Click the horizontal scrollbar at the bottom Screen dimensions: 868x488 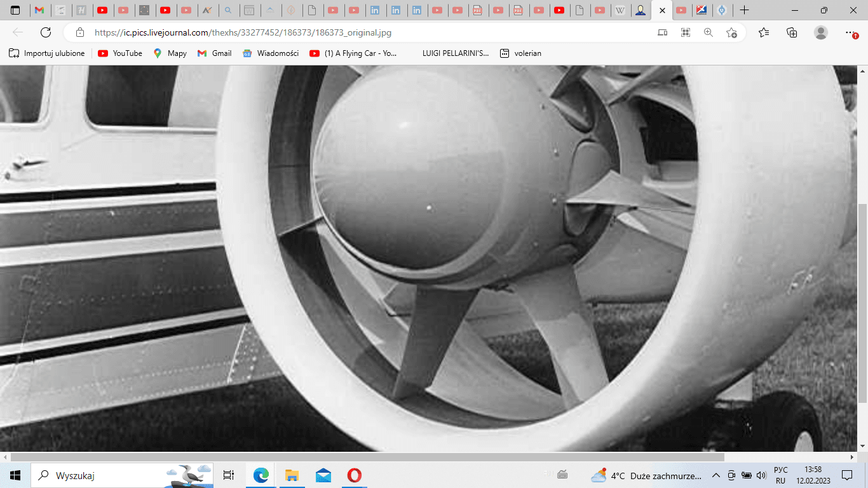[x=367, y=457]
